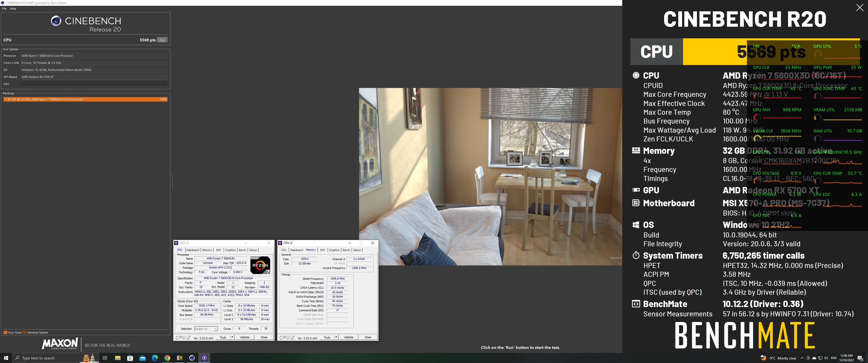This screenshot has width=868, height=363.
Task: Click the rendered room image
Action: pyautogui.click(x=490, y=176)
